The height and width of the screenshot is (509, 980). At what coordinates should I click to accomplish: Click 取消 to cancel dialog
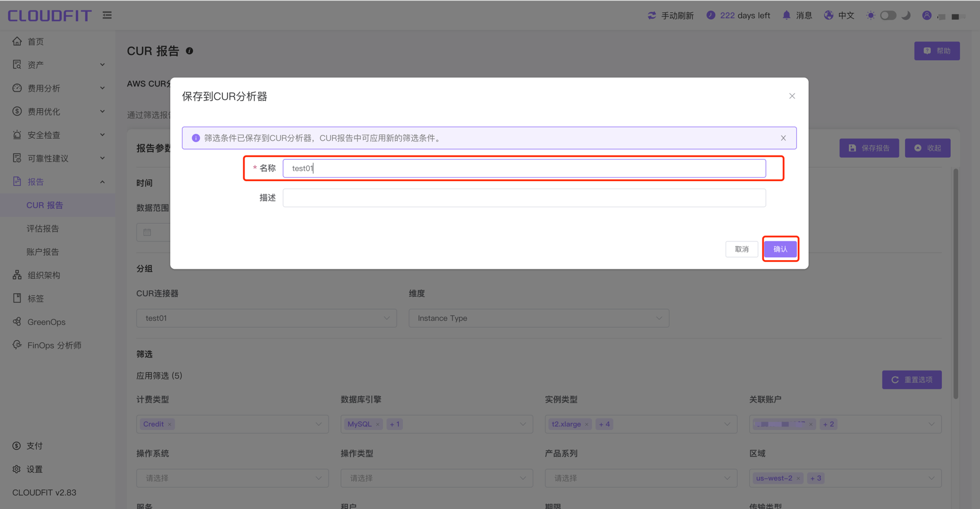tap(741, 249)
